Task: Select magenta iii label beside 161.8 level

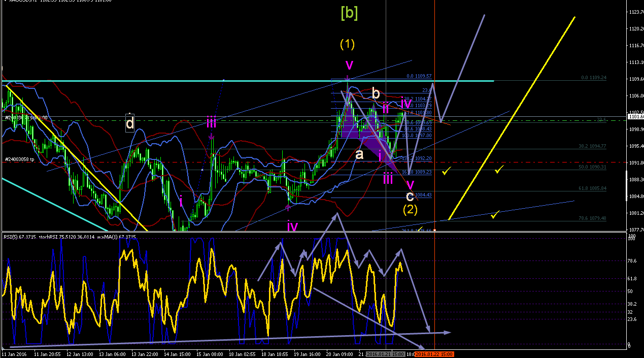Action: pyautogui.click(x=388, y=178)
